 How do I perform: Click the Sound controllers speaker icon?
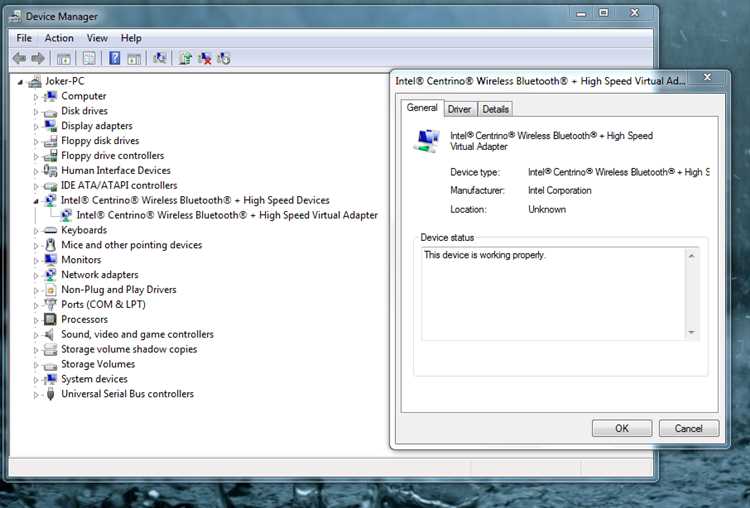click(x=49, y=334)
